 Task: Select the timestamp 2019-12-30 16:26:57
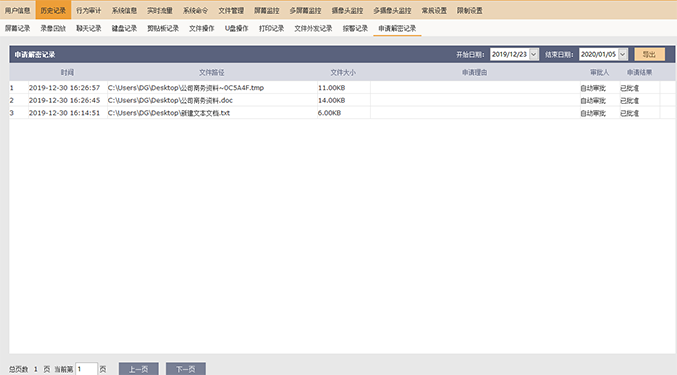click(x=64, y=88)
